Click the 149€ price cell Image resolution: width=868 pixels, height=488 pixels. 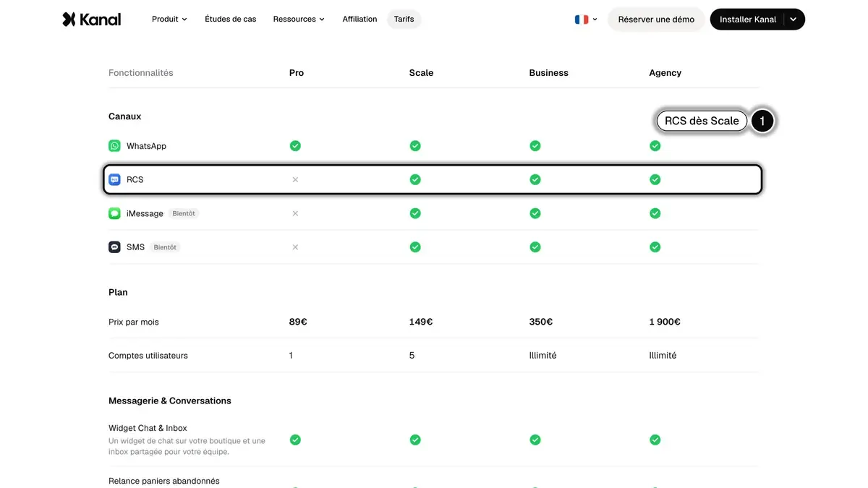point(421,322)
